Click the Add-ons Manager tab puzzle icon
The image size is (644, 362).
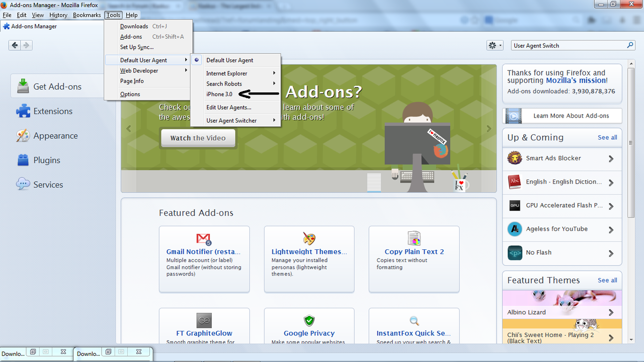point(6,26)
